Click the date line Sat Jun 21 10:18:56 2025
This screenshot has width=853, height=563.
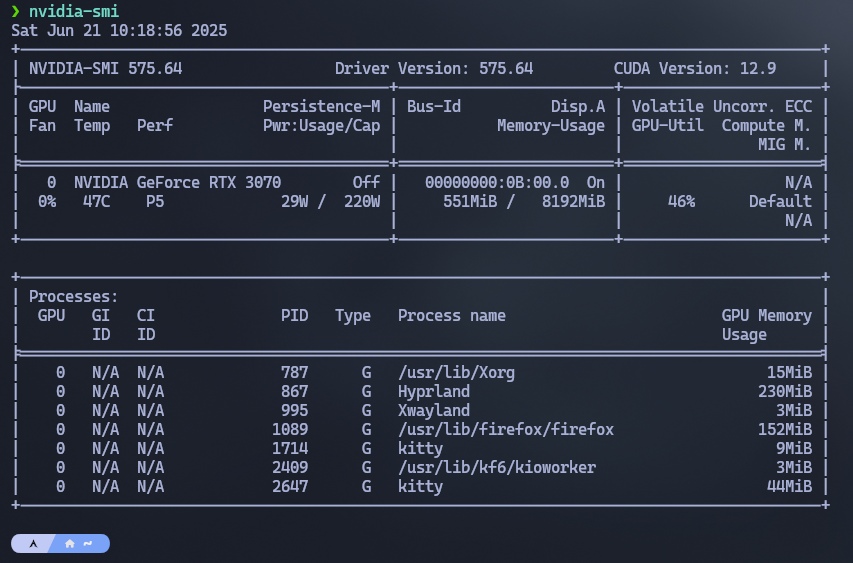(119, 30)
